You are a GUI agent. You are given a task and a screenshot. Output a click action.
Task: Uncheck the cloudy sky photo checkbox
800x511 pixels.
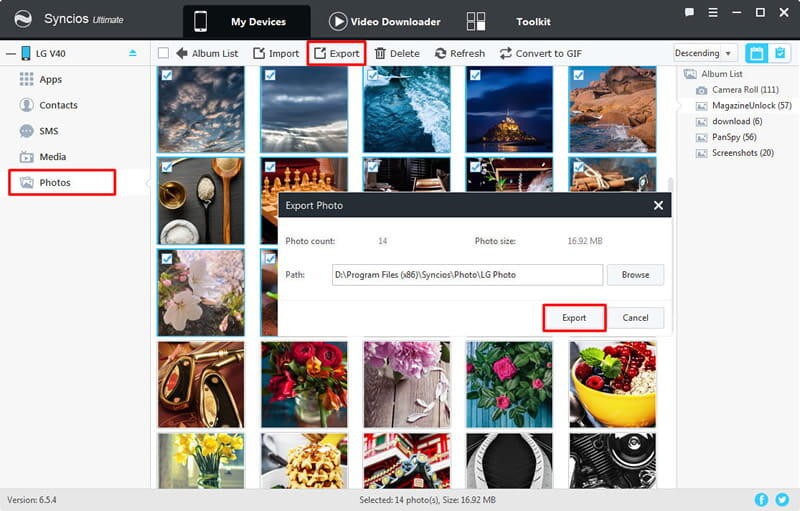click(167, 75)
